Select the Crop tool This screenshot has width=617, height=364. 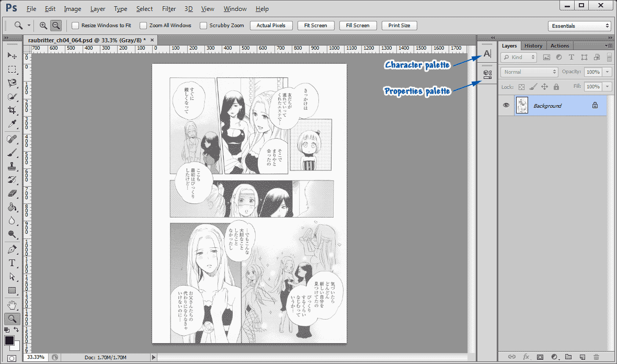pos(12,110)
